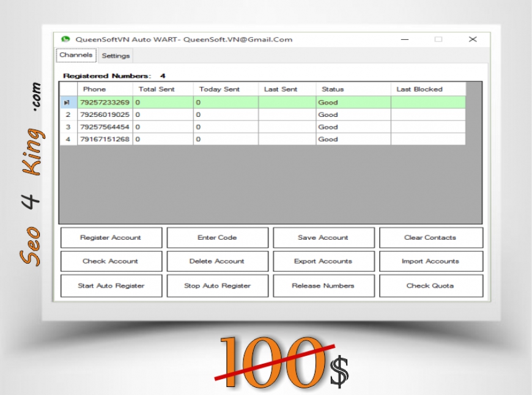Viewport: 532px width, 395px height.
Task: Sort by the Total Sent column header
Action: click(163, 89)
